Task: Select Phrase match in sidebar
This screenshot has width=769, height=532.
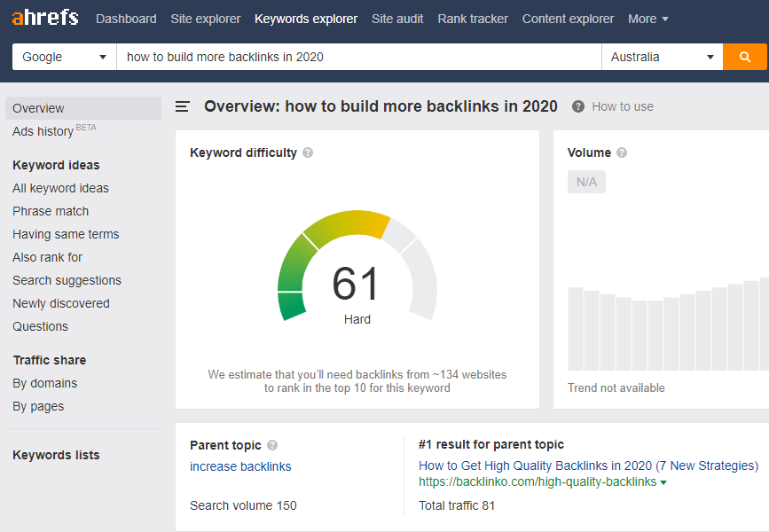Action: coord(51,211)
